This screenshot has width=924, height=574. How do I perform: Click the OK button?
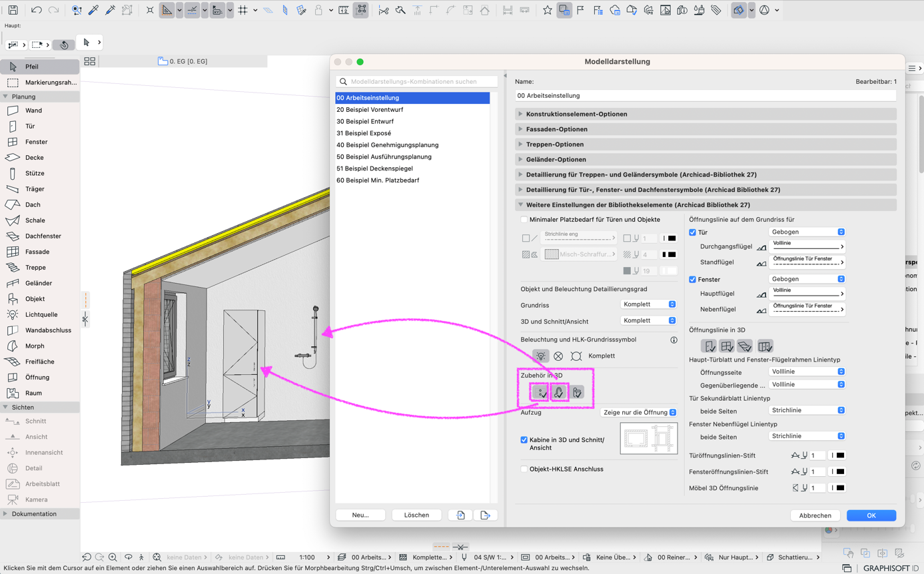coord(871,515)
